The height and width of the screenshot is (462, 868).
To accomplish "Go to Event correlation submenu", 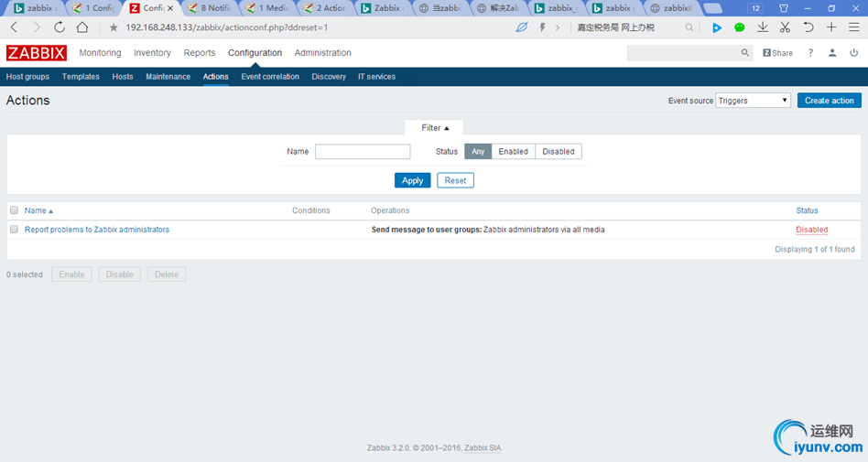I will [270, 77].
